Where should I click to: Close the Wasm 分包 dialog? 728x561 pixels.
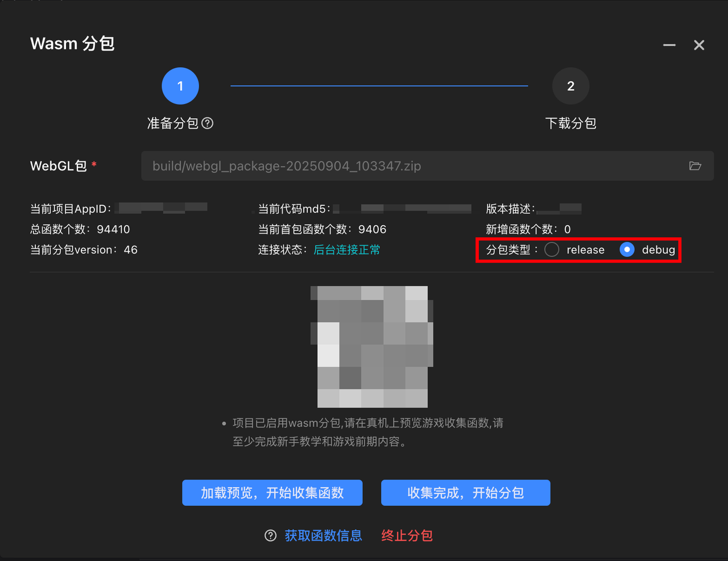click(699, 45)
